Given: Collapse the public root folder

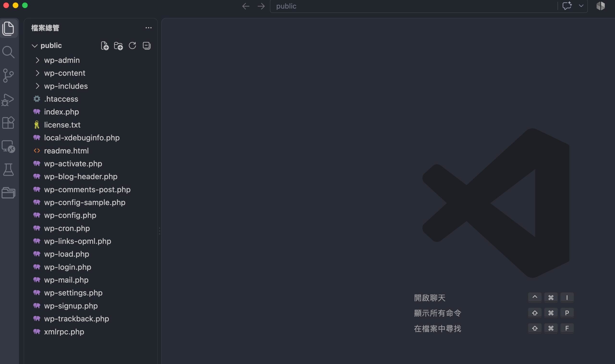Looking at the screenshot, I should click(x=35, y=46).
